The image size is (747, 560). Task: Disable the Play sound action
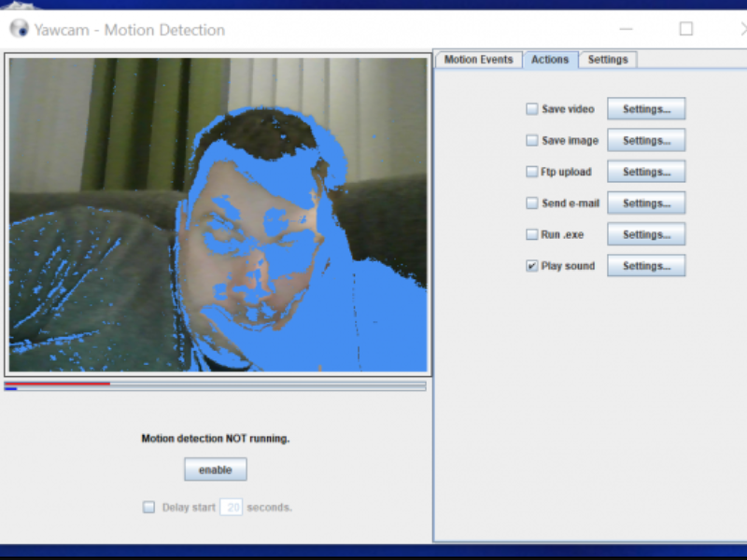click(531, 265)
